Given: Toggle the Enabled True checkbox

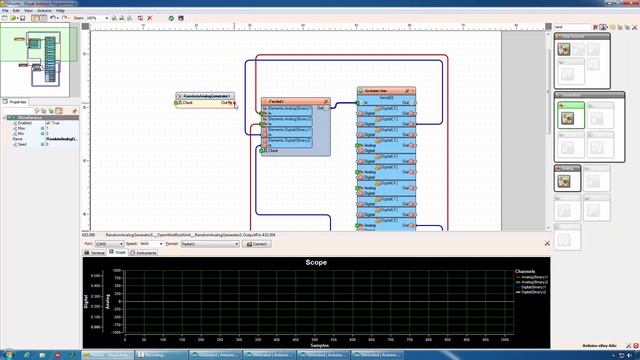Looking at the screenshot, I should (x=48, y=123).
